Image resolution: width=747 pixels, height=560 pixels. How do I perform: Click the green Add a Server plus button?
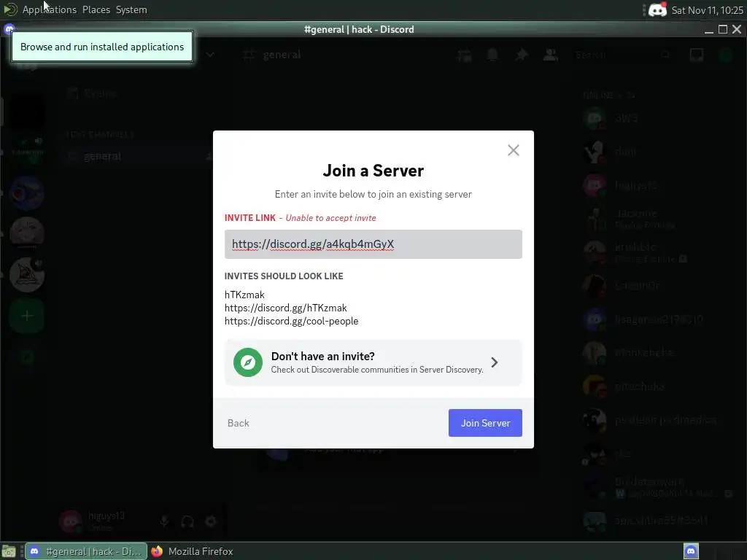(27, 316)
